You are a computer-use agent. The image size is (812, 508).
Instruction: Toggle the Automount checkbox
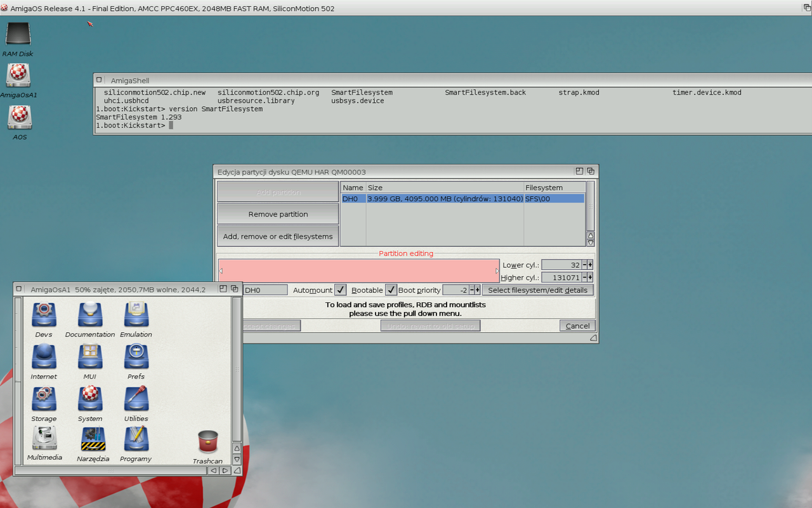coord(341,290)
